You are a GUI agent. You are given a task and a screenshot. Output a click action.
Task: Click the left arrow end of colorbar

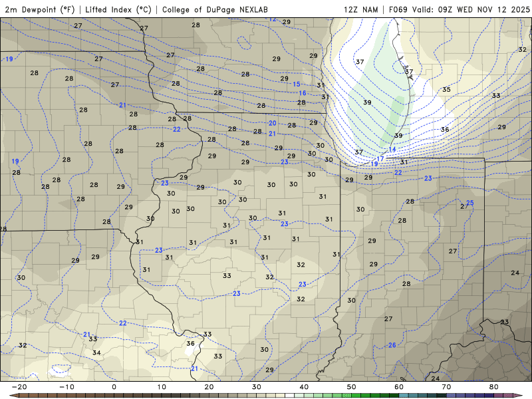(13, 396)
